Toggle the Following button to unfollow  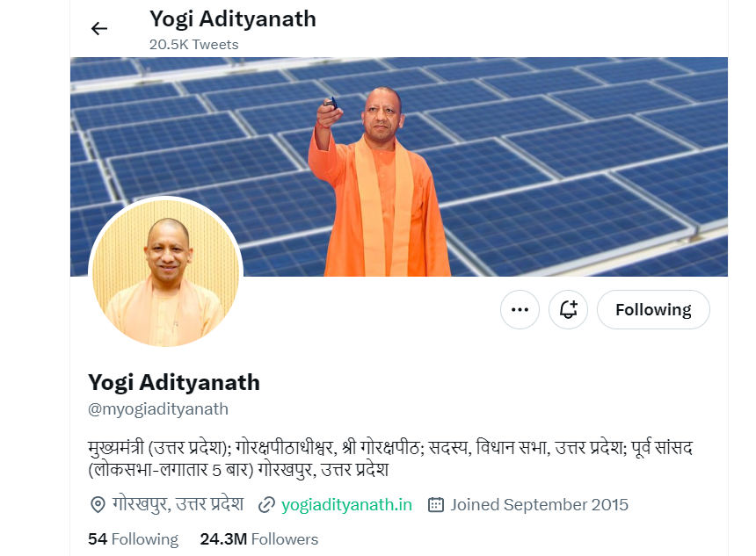coord(653,309)
